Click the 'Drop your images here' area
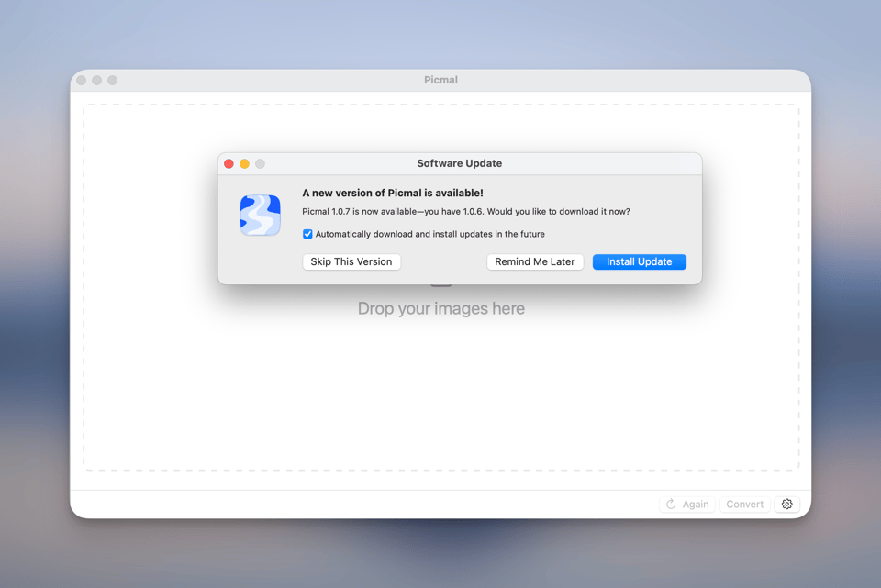 (440, 308)
